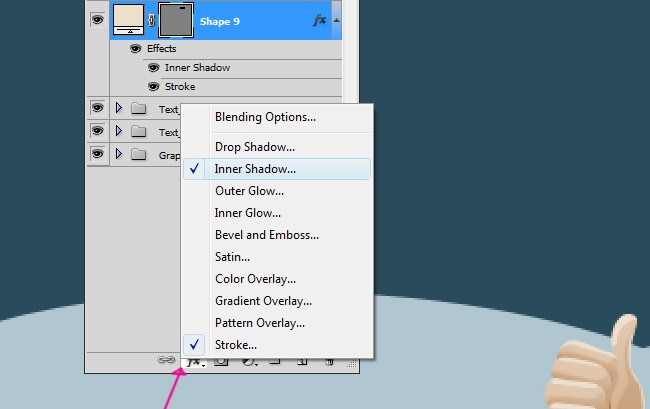This screenshot has height=409, width=650.
Task: Hide the second Text group layer
Action: click(x=97, y=131)
